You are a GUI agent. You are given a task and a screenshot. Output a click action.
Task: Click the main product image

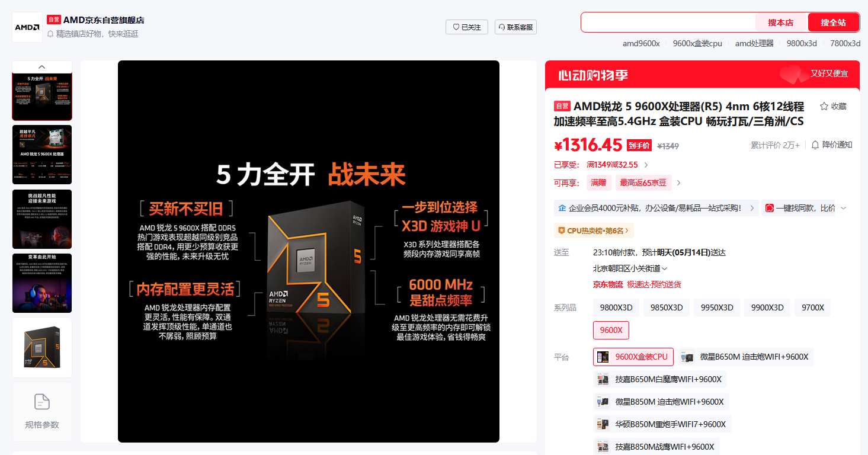pyautogui.click(x=309, y=251)
